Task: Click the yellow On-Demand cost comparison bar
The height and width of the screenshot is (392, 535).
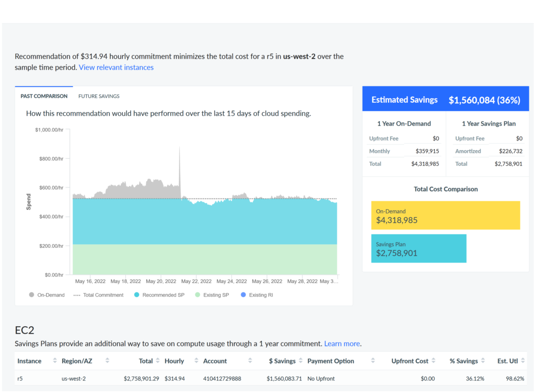Action: tap(445, 215)
